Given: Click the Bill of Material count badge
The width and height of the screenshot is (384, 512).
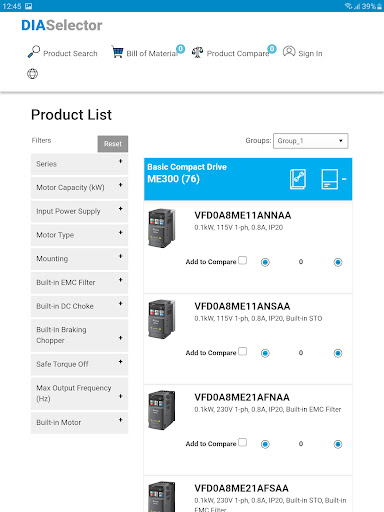Looking at the screenshot, I should click(x=181, y=49).
